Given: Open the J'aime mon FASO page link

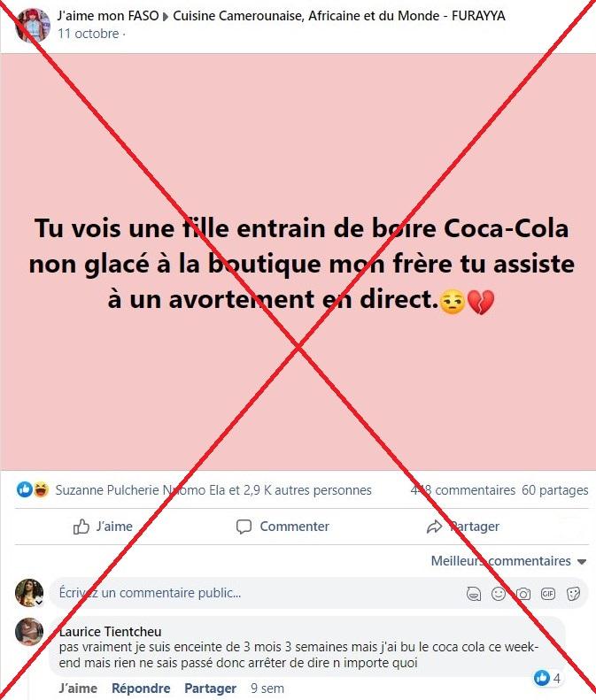Looking at the screenshot, I should (108, 16).
